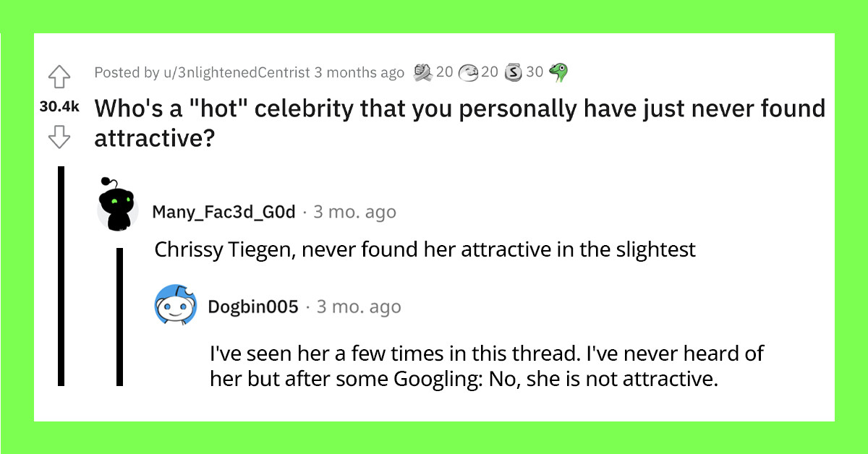Click the 3 months ago timestamp
The height and width of the screenshot is (454, 868).
click(x=357, y=72)
